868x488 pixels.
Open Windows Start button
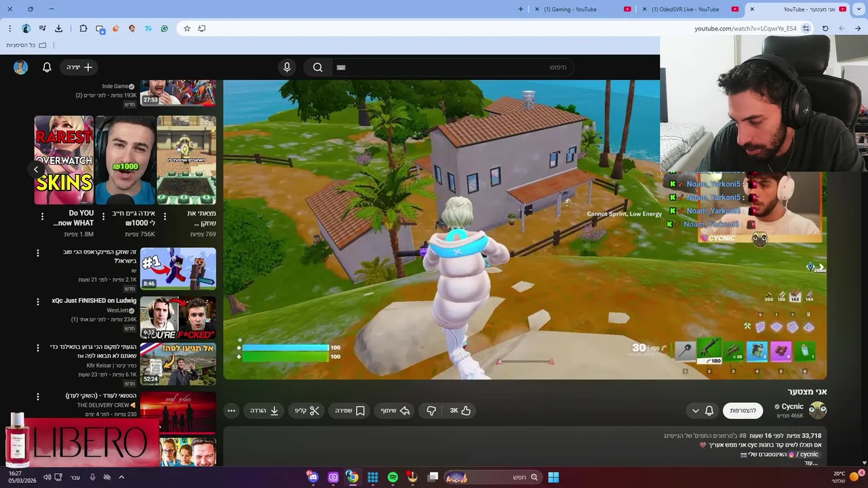[553, 477]
